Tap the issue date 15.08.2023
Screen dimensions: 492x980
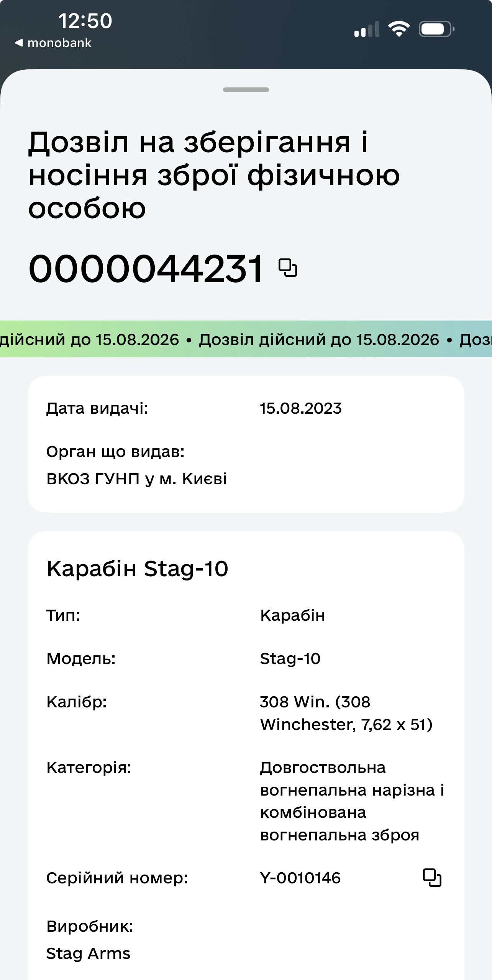[300, 408]
